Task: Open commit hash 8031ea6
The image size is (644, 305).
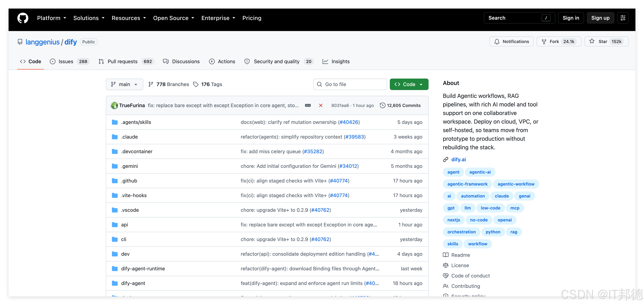Action: [340, 105]
